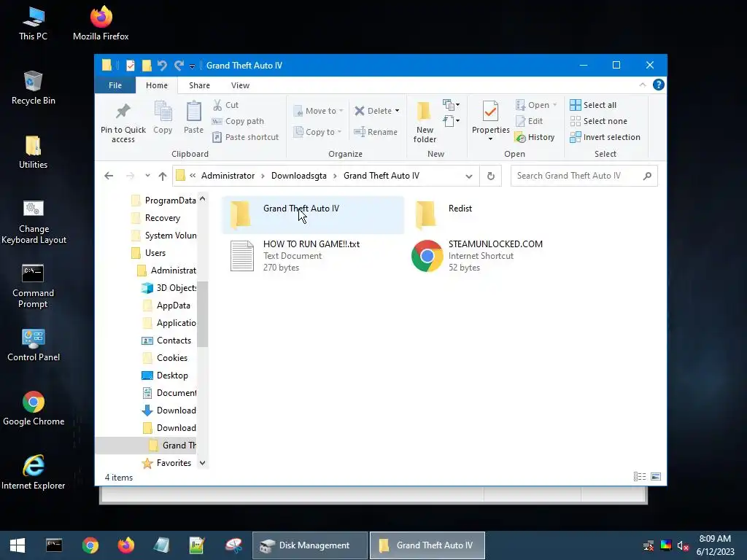Select ProgramData in navigation tree
This screenshot has width=747, height=560.
163,201
